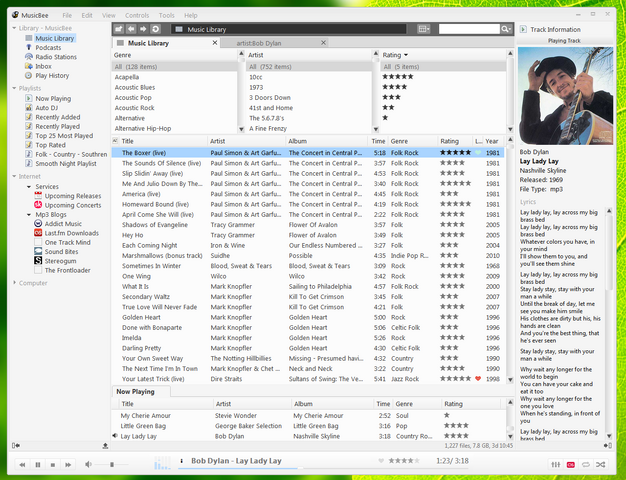The width and height of the screenshot is (626, 480).
Task: Collapse the Library - MusicBee section
Action: pos(14,28)
